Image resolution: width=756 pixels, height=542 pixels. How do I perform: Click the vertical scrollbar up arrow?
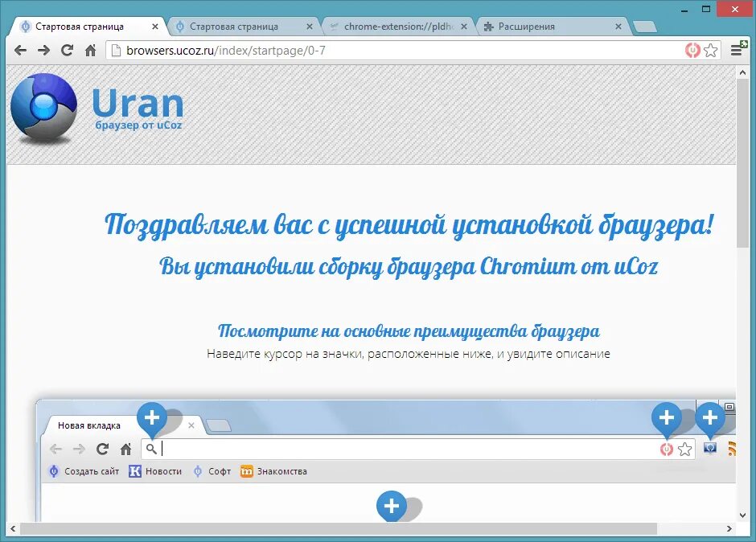pos(742,72)
